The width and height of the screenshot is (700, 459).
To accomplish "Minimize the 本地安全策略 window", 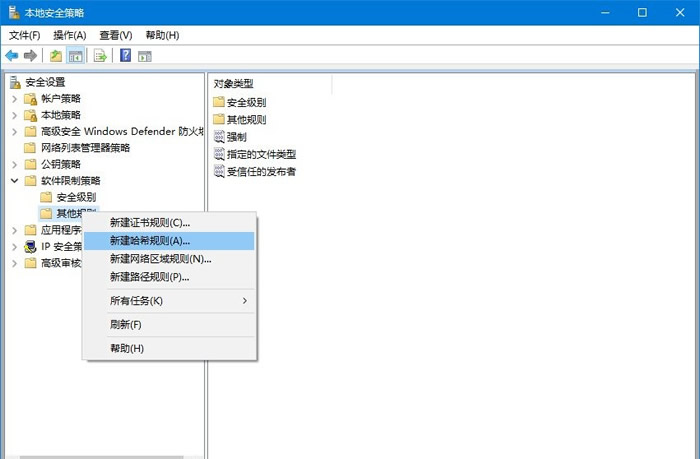I will pos(605,13).
